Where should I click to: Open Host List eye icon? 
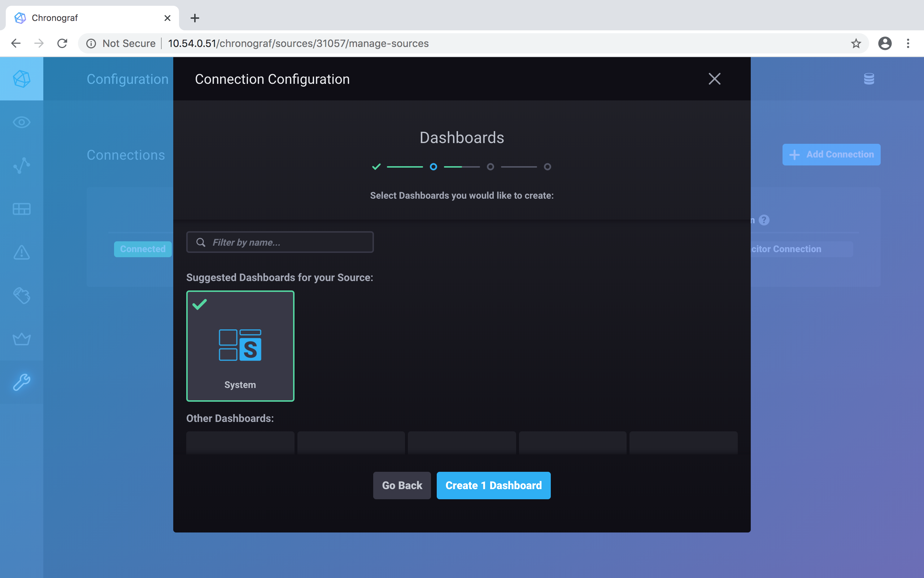(x=21, y=122)
